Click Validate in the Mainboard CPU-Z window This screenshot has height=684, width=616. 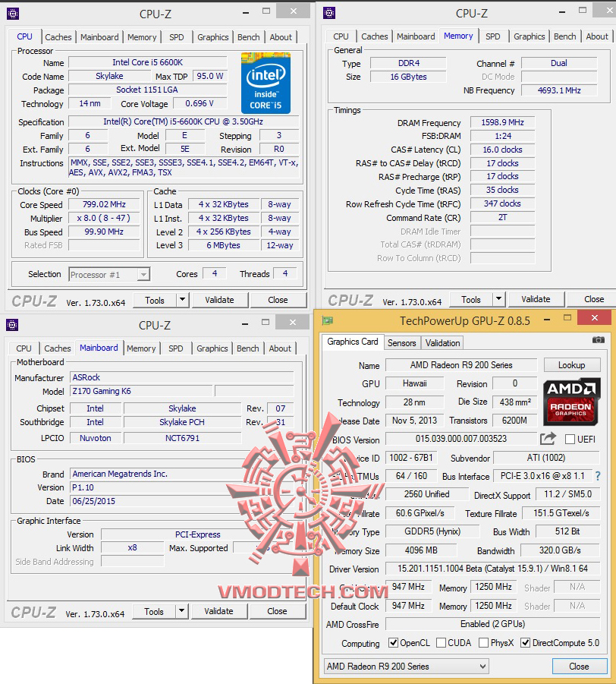coord(218,611)
